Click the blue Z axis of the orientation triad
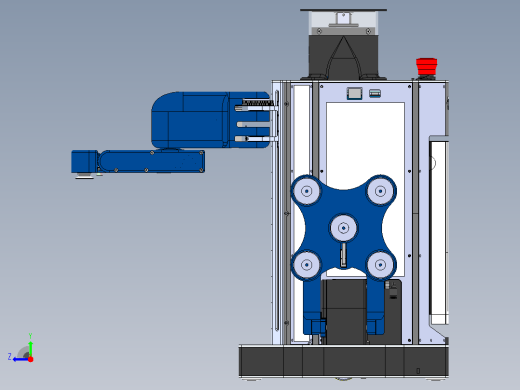The height and width of the screenshot is (390, 520). (x=20, y=359)
